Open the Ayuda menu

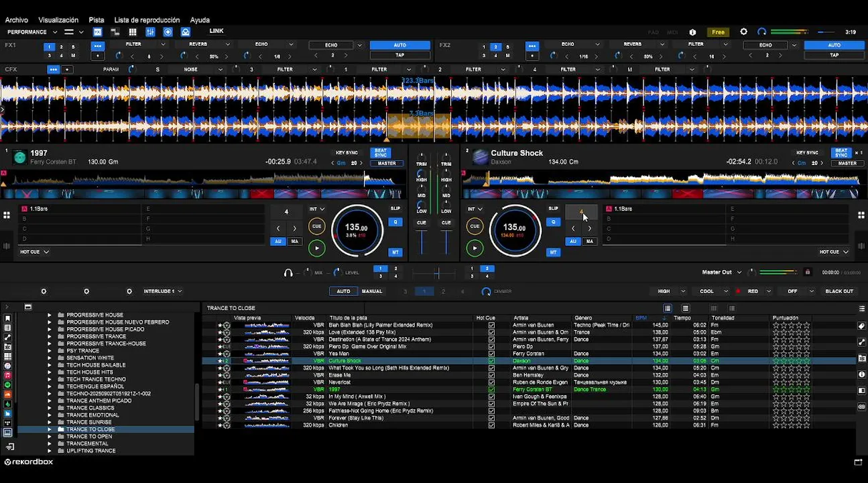(x=200, y=20)
